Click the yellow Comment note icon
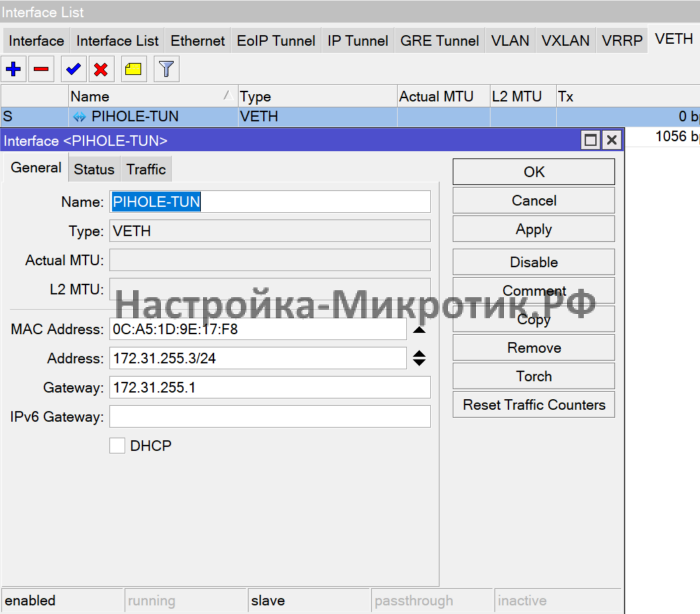This screenshot has width=700, height=614. [x=133, y=69]
